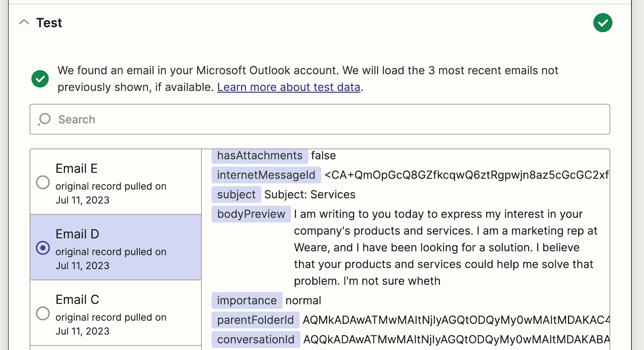This screenshot has width=644, height=350.
Task: Click the hasAttachments field label
Action: 260,155
